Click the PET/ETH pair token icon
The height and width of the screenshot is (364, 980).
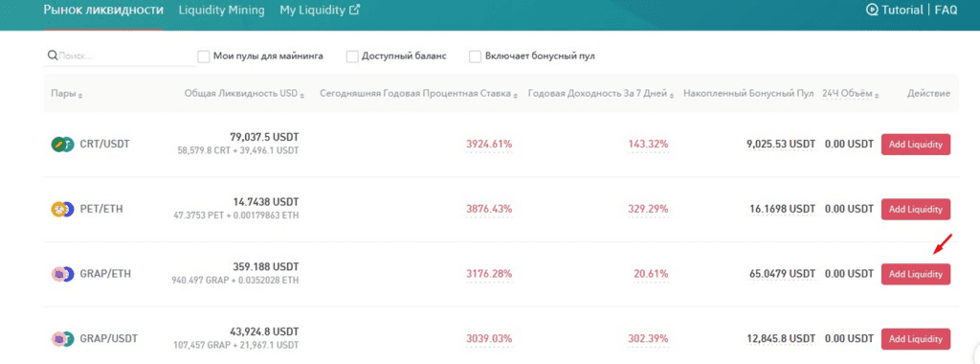62,210
